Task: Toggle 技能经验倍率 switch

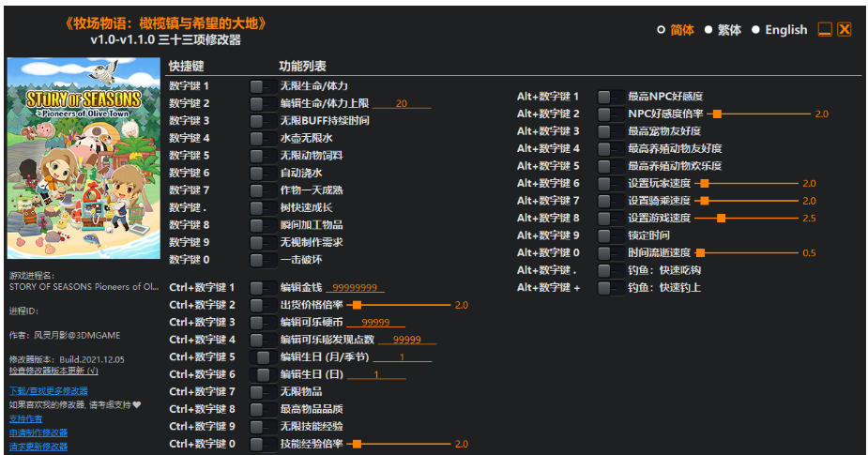Action: (262, 444)
